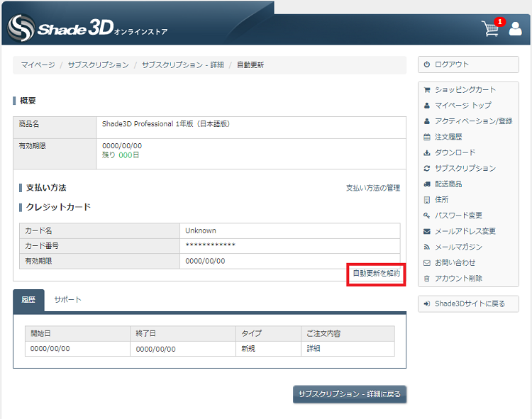
Task: Click the 概要 section heading
Action: 28,101
